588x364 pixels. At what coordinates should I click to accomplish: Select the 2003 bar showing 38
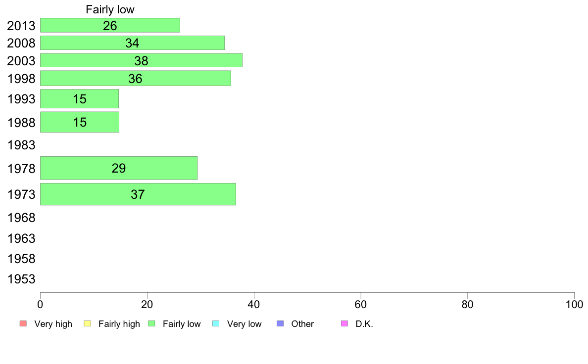pos(141,60)
